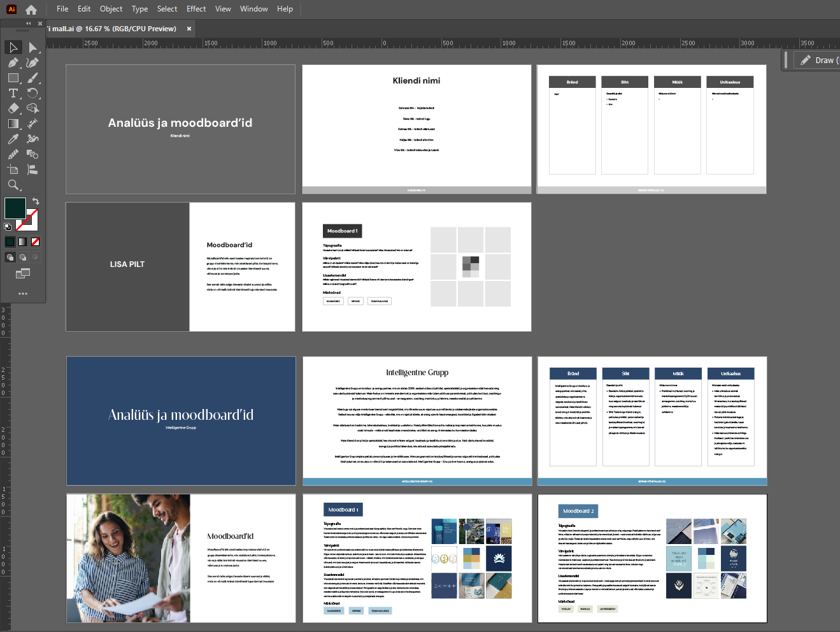
Task: Activate the Type tool
Action: (13, 94)
